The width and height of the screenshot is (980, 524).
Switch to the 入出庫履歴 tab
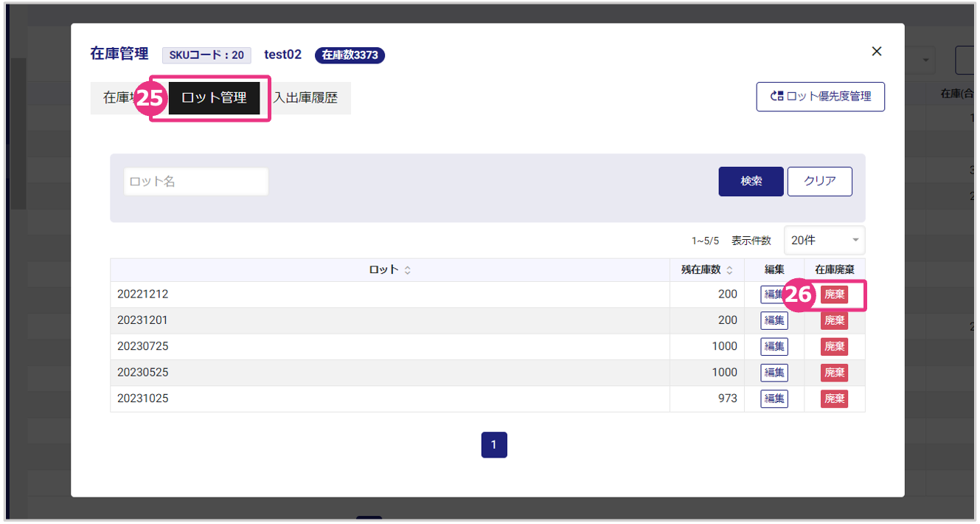click(x=307, y=98)
